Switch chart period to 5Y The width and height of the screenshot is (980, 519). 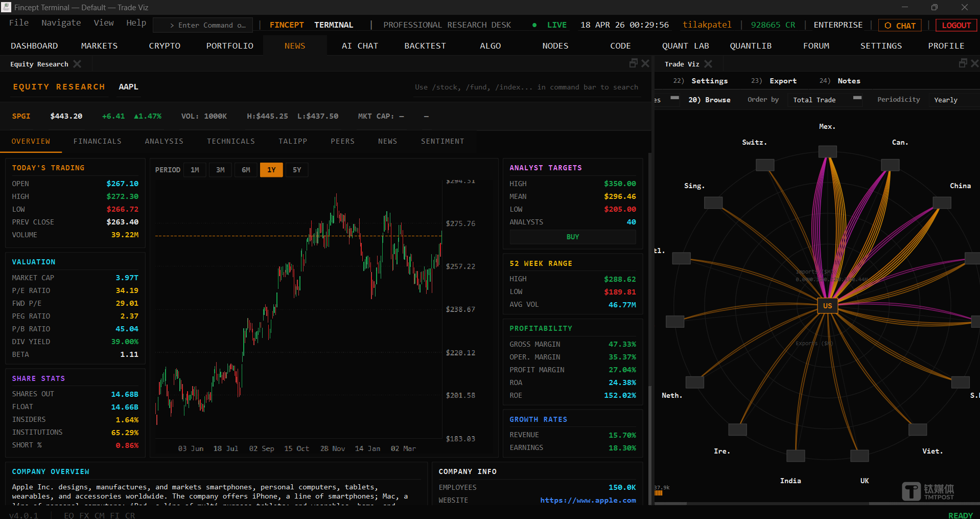coord(297,170)
